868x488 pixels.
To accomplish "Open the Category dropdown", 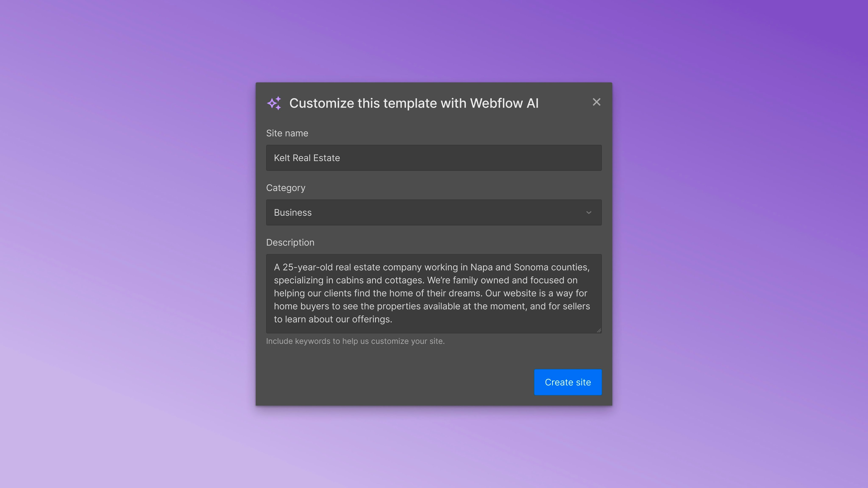I will click(434, 213).
